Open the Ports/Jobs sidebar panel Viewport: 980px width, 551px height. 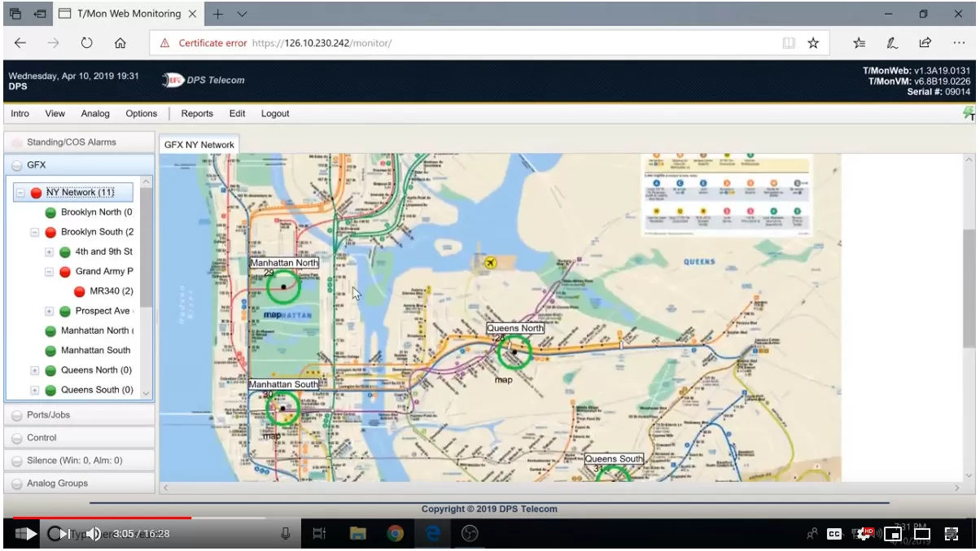coord(49,415)
